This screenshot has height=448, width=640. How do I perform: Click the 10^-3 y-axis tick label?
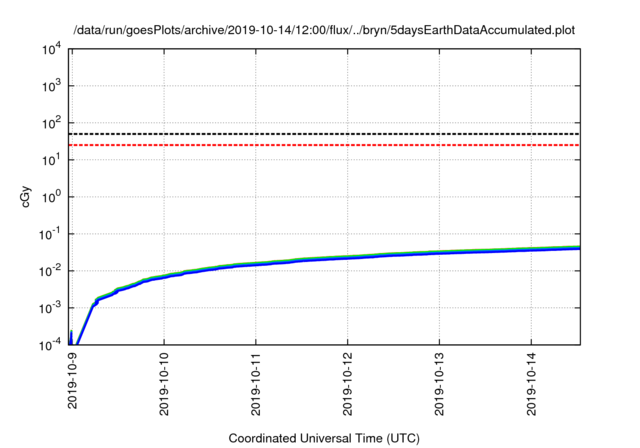[49, 308]
